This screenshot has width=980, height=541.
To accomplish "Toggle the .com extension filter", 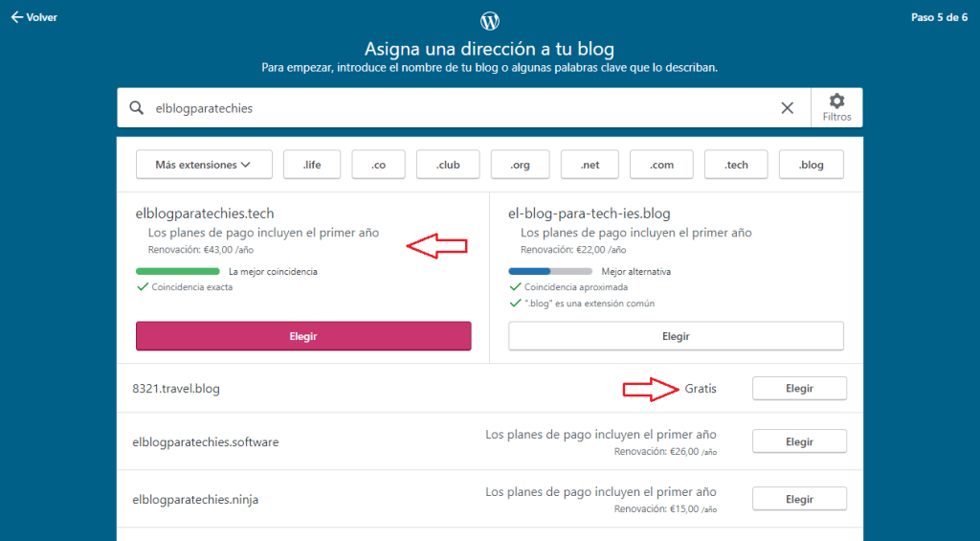I will 662,165.
